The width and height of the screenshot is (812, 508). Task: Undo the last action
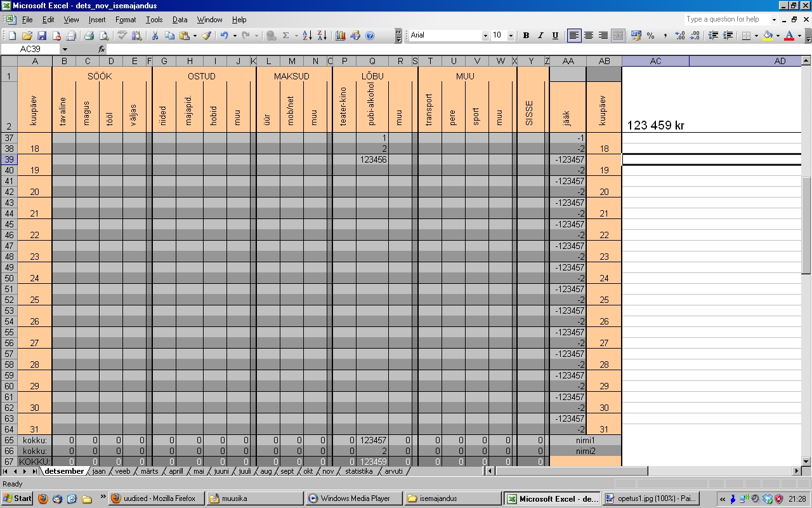tap(224, 36)
